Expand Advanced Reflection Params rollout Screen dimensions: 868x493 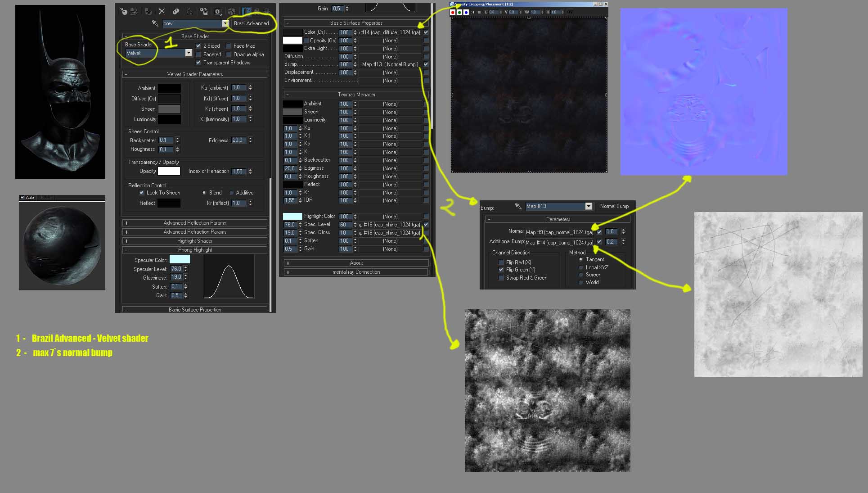tap(195, 223)
